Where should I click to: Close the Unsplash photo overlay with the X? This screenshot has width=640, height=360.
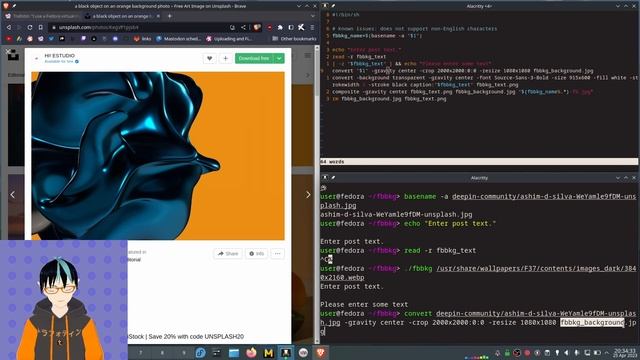pyautogui.click(x=8, y=51)
